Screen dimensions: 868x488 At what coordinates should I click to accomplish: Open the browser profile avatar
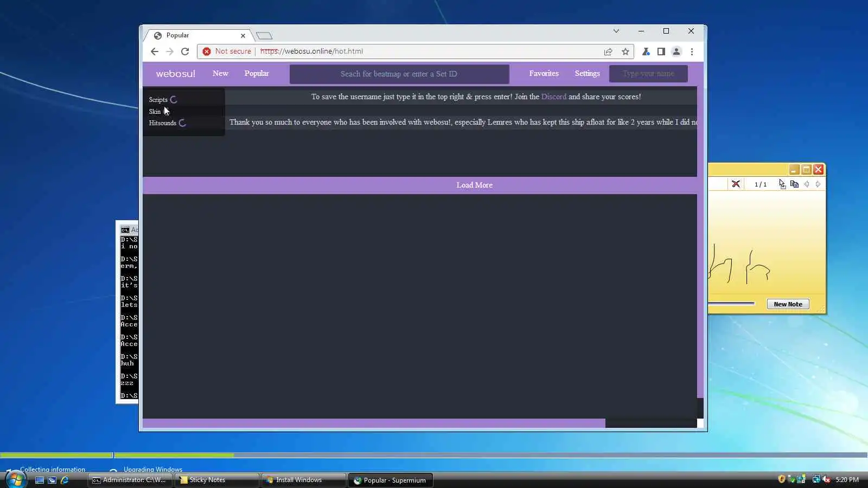(676, 52)
